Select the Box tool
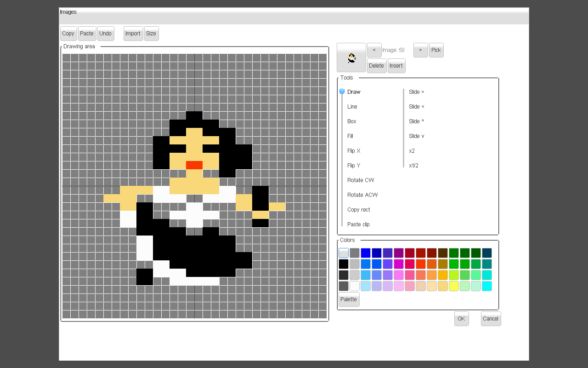588x368 pixels. 352,121
